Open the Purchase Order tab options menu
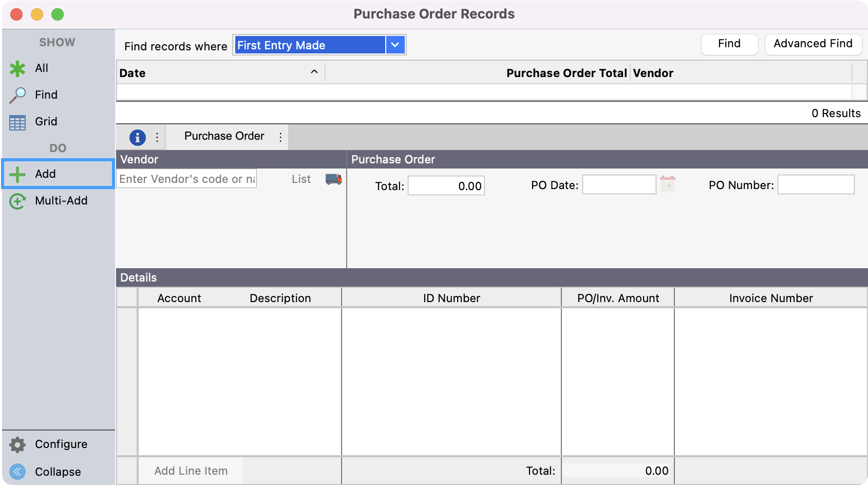The width and height of the screenshot is (868, 485). pos(280,137)
